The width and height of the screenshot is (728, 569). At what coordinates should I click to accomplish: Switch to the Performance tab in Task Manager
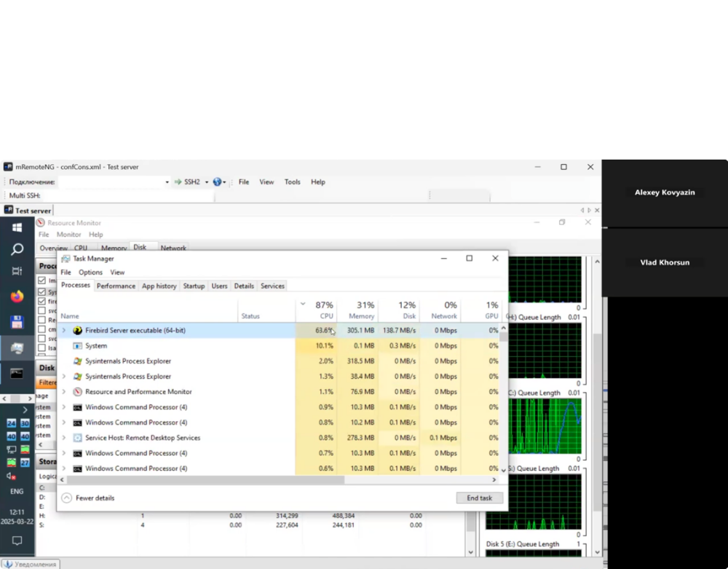tap(116, 286)
